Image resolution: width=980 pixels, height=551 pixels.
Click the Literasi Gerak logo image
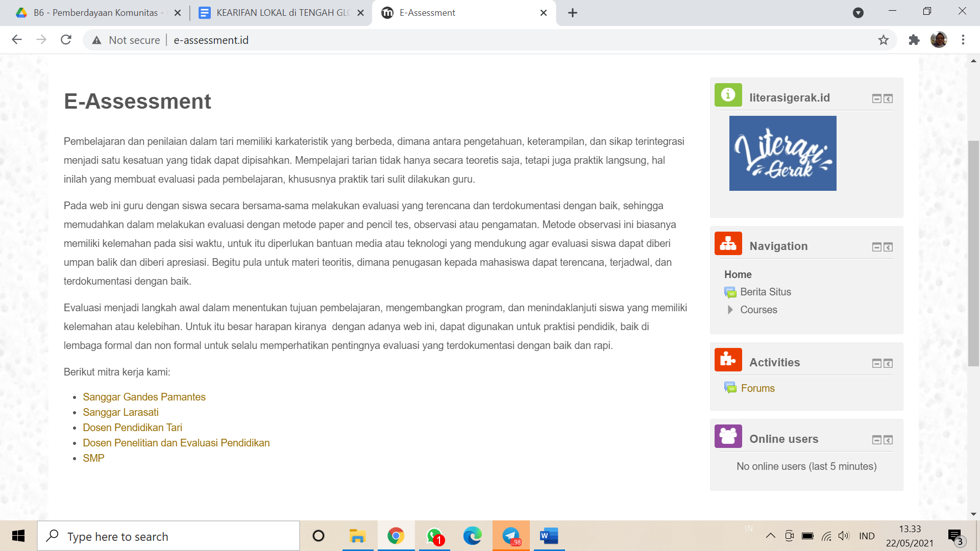[782, 153]
